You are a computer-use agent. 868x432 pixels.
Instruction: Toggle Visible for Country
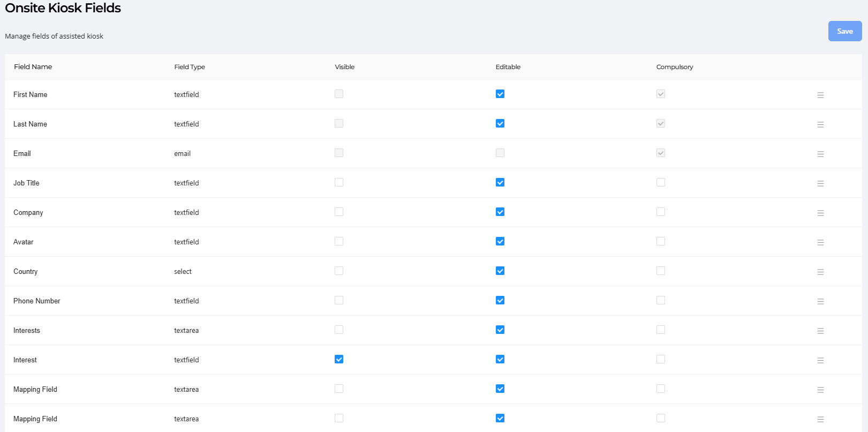pyautogui.click(x=339, y=271)
